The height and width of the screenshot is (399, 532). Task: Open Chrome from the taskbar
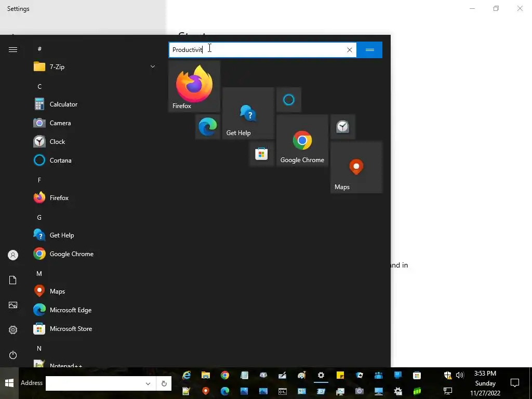point(224,375)
